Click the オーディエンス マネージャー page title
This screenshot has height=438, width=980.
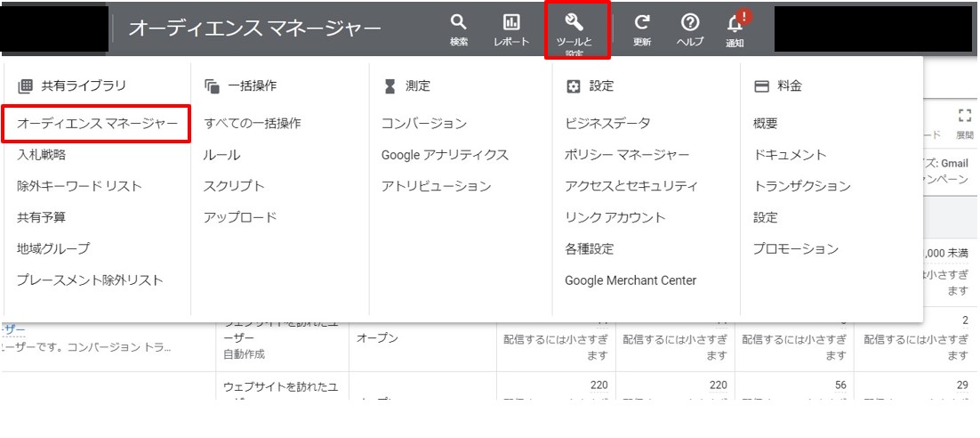[254, 28]
